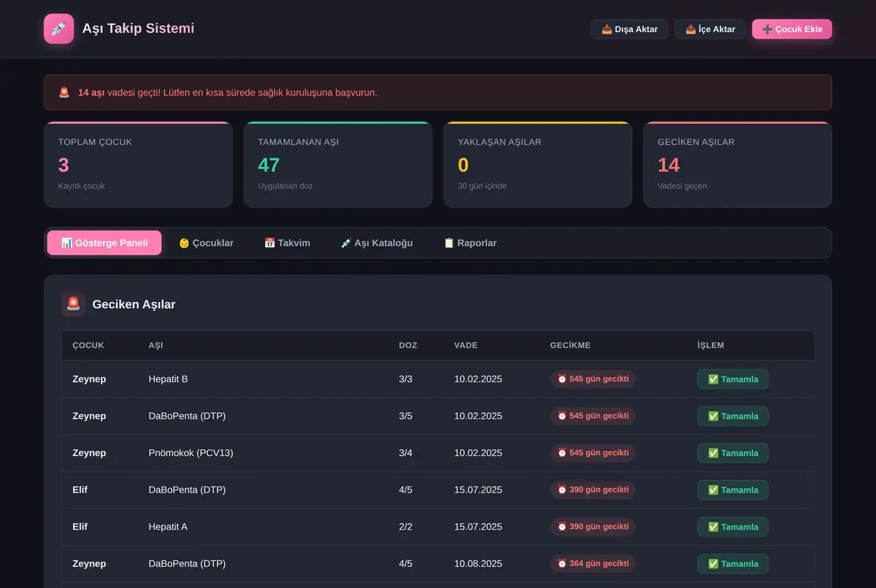Mark Zeynep's Hepatit B dose as Tamamla
The height and width of the screenshot is (588, 876).
point(733,379)
